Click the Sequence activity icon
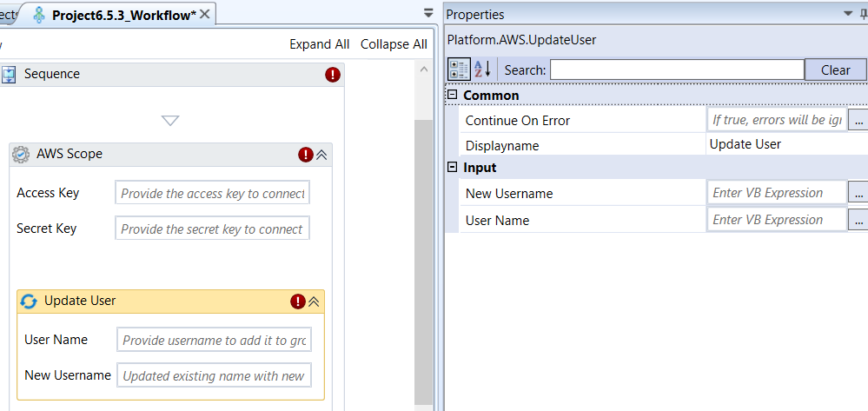This screenshot has width=868, height=411. (9, 74)
